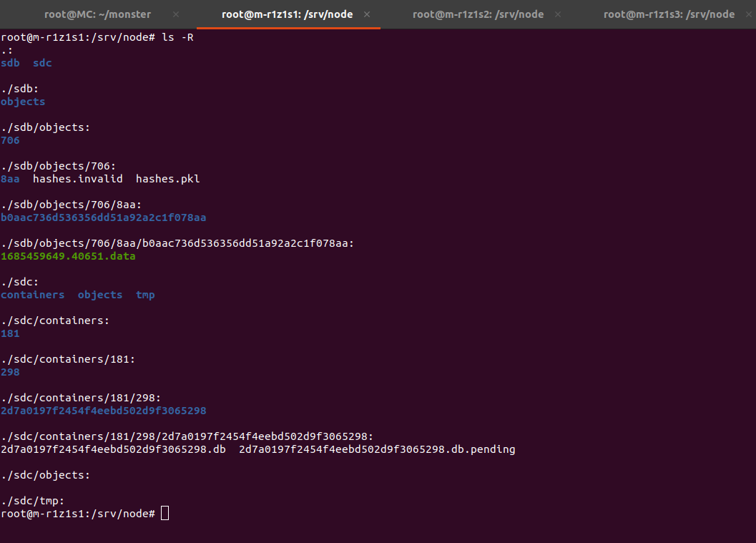Click the cursor block at the bottom prompt
This screenshot has height=543, width=756.
click(165, 514)
